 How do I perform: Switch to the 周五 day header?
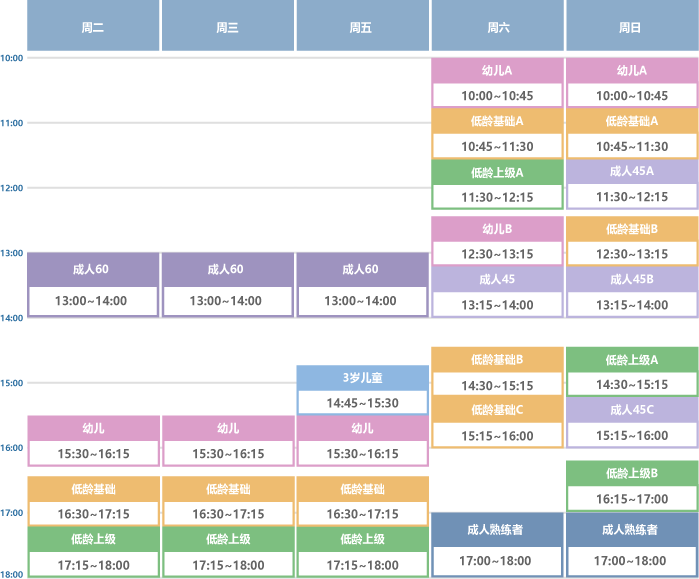pos(361,27)
